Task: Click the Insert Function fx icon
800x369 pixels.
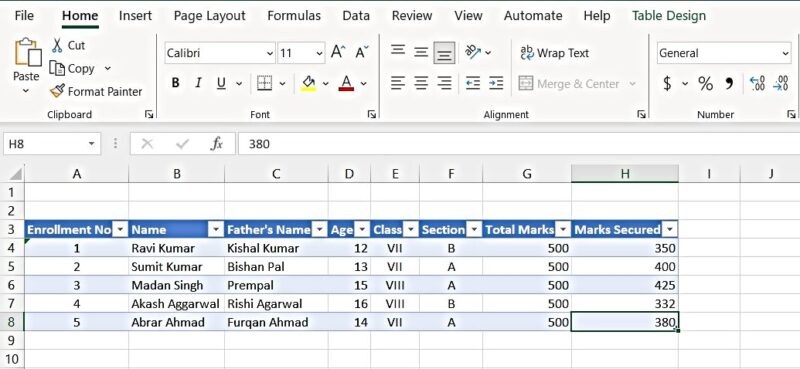Action: (217, 144)
